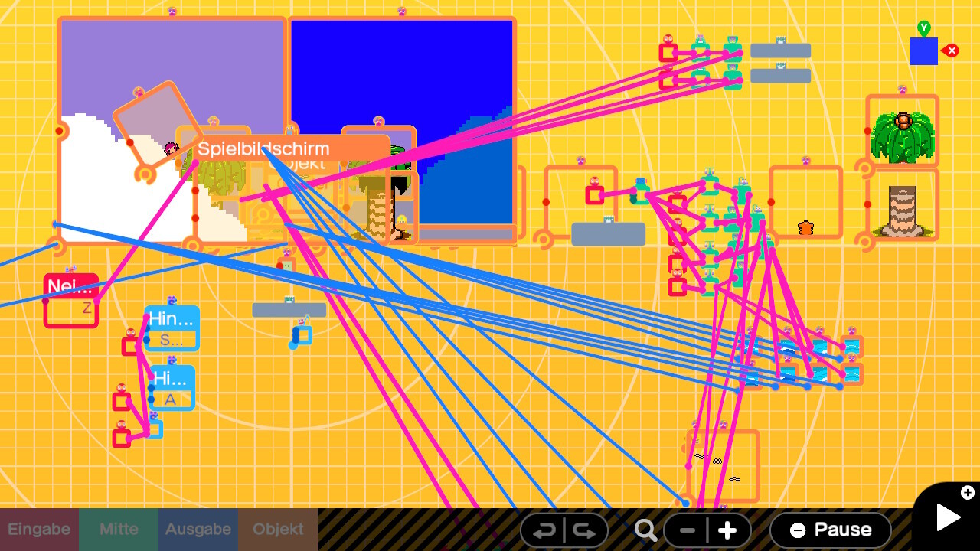Screen dimensions: 980x551
Task: Select the lower gray comment bar at top right
Action: [780, 76]
